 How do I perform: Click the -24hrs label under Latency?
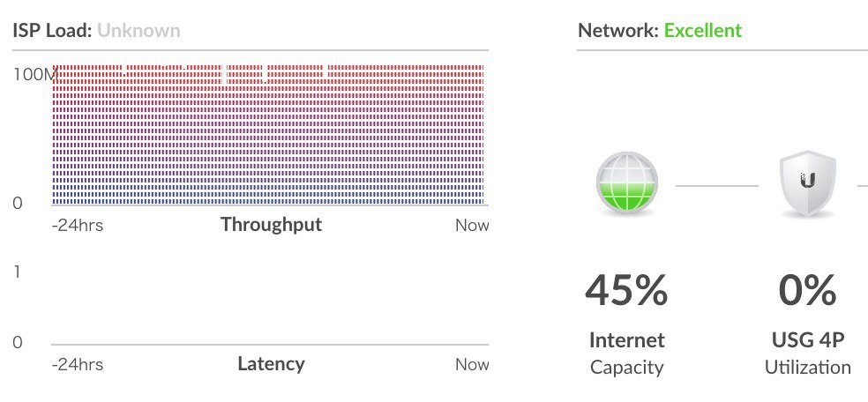pos(78,365)
